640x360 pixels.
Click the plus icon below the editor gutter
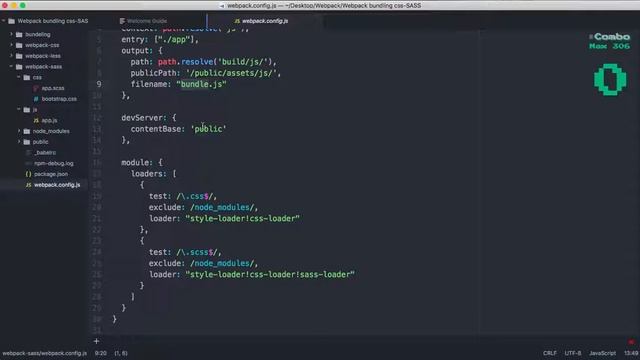(x=96, y=341)
